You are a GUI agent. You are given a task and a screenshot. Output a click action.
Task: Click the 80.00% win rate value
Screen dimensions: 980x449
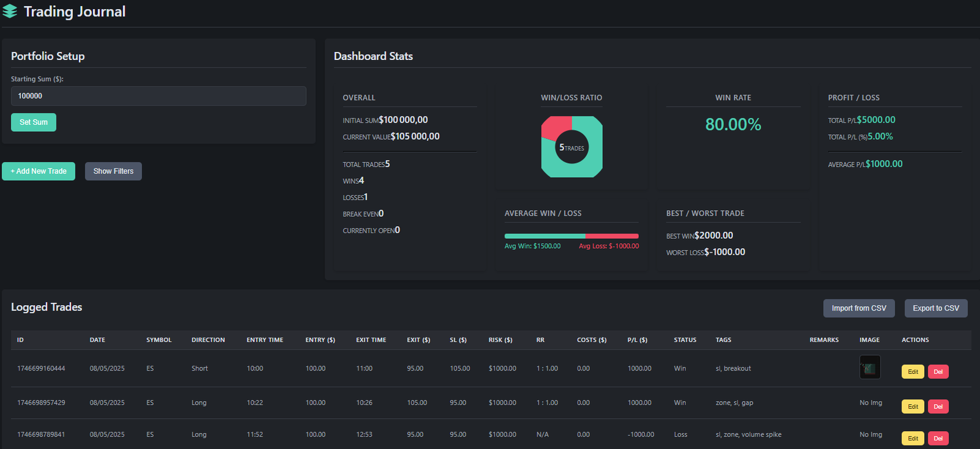point(733,124)
